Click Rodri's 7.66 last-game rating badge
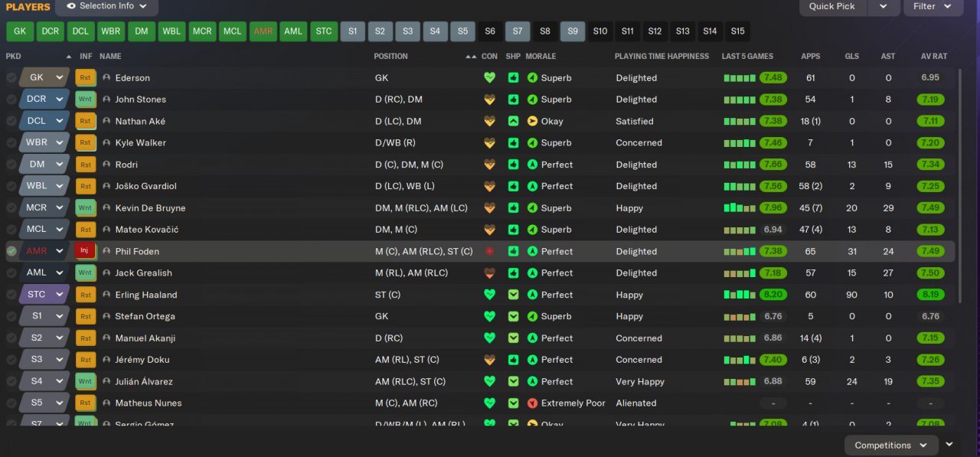The height and width of the screenshot is (457, 980). (x=773, y=165)
